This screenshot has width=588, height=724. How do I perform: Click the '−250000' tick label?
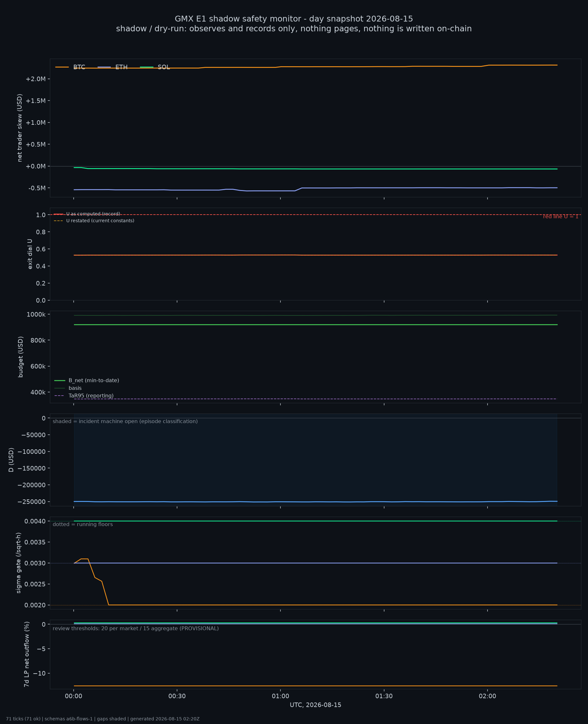pos(32,501)
